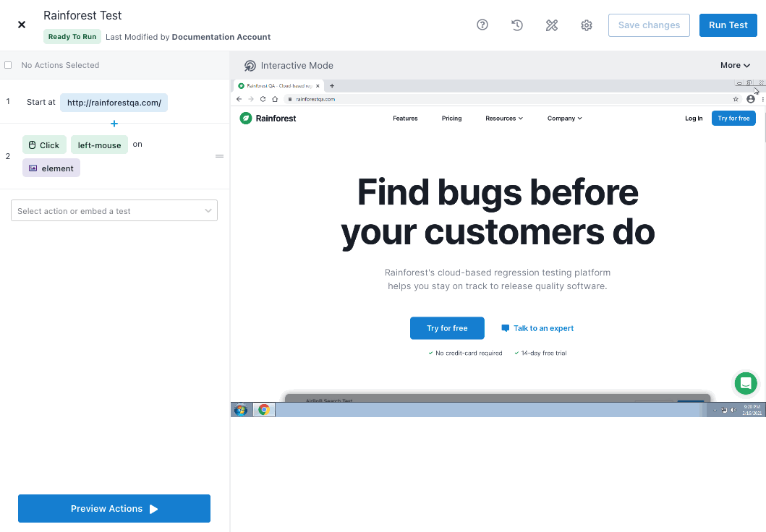
Task: Open the Chrome three-dot menu
Action: [762, 99]
